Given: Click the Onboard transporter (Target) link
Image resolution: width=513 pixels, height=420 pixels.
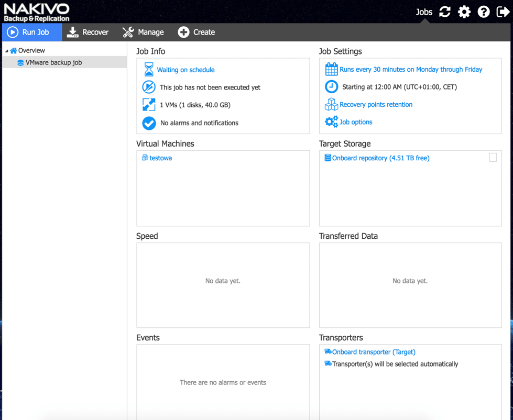Looking at the screenshot, I should coord(373,352).
